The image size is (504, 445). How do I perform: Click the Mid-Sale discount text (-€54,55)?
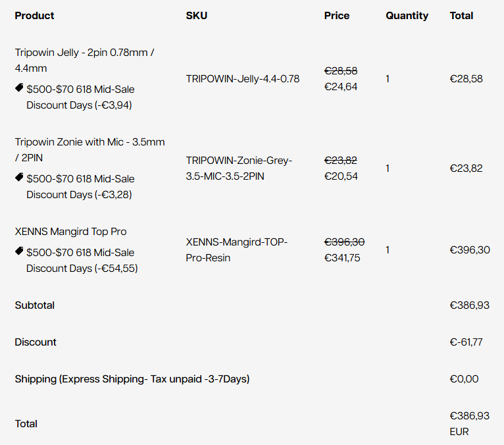tap(82, 260)
